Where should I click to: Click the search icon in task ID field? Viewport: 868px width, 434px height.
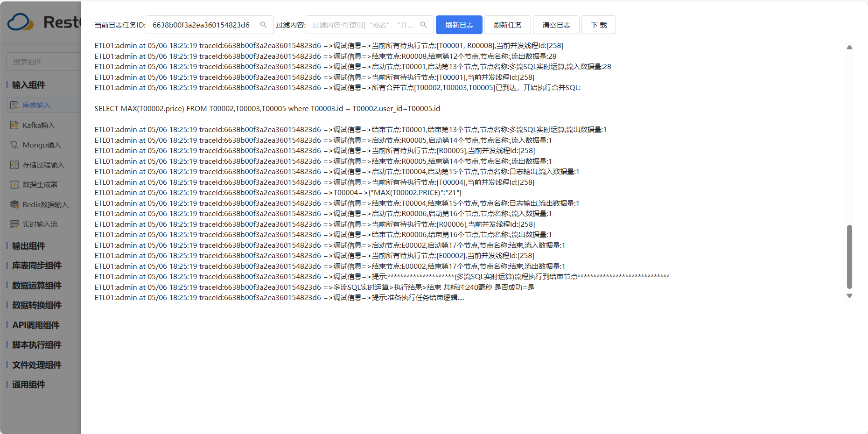(263, 25)
